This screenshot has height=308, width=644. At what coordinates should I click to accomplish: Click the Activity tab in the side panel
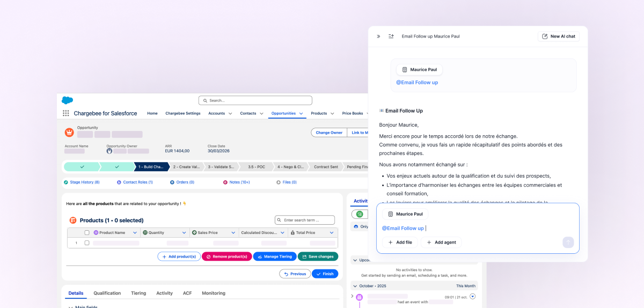tap(361, 201)
